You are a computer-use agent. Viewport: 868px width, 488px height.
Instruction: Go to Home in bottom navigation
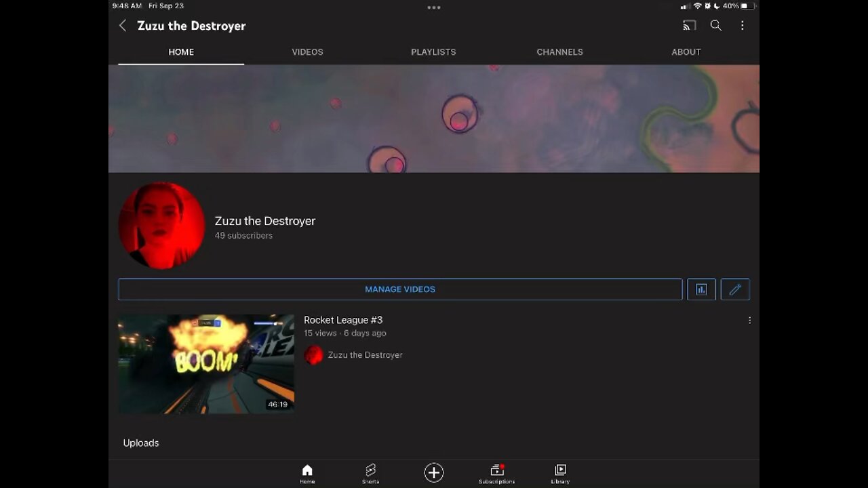point(307,474)
